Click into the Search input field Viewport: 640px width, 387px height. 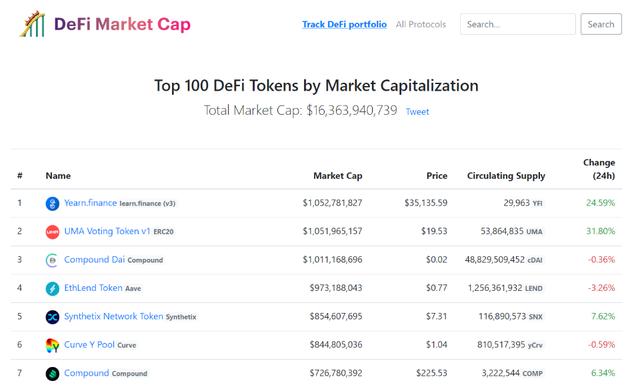click(x=518, y=24)
